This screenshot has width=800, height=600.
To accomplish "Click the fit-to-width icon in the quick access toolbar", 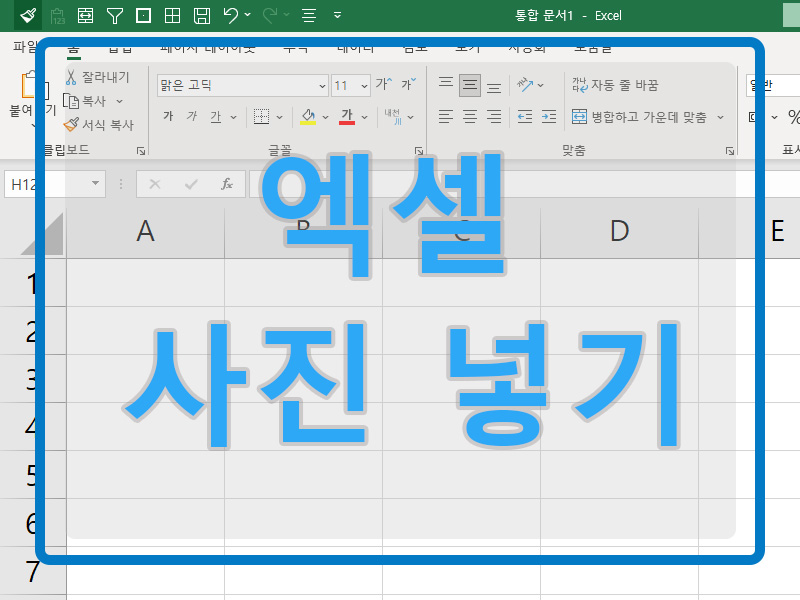I will (85, 16).
